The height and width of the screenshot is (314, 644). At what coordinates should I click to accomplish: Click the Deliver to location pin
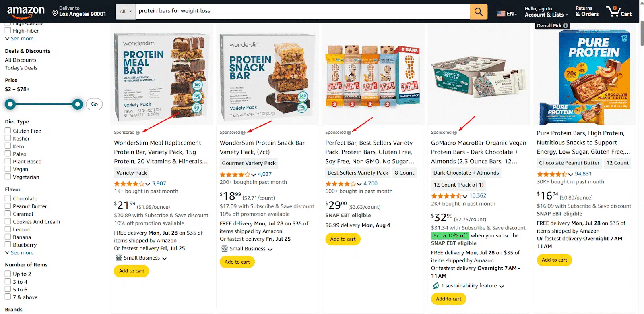55,13
